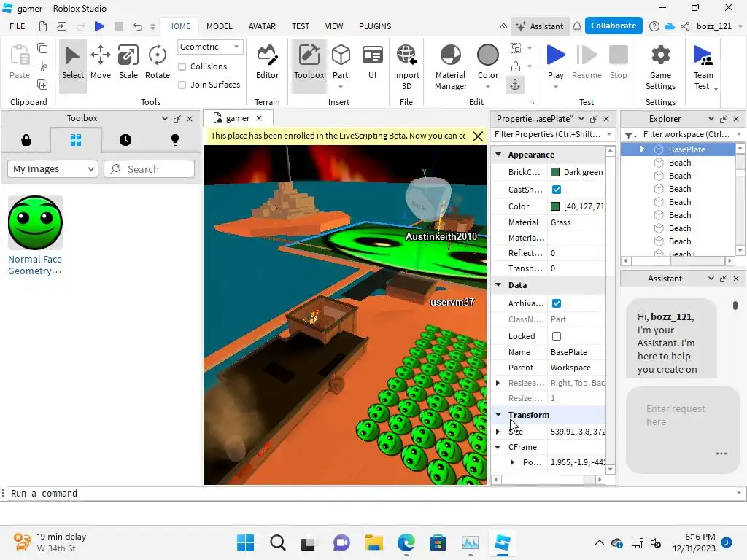The image size is (747, 560).
Task: Click the Undo arrow in quick access
Action: (x=138, y=26)
